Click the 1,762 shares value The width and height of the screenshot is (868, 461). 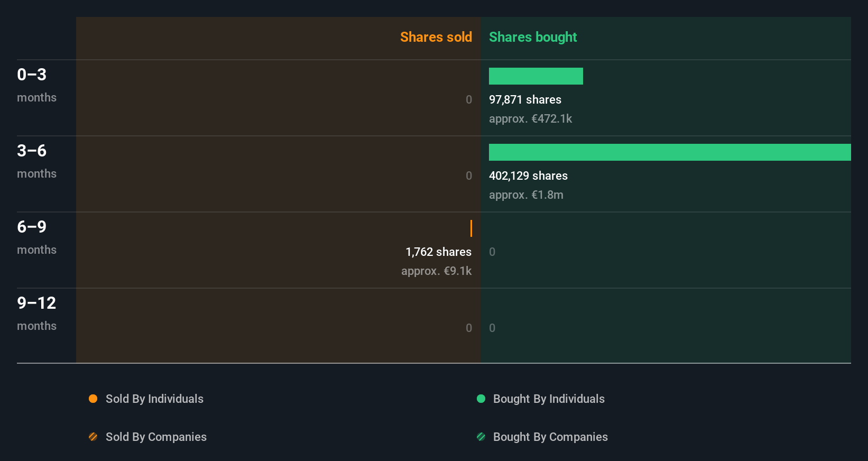click(438, 252)
